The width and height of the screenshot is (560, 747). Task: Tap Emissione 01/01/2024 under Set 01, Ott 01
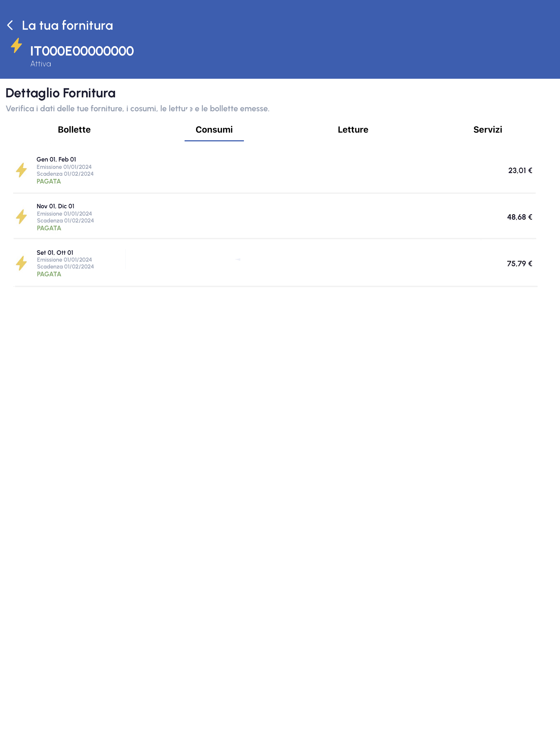[x=64, y=260]
